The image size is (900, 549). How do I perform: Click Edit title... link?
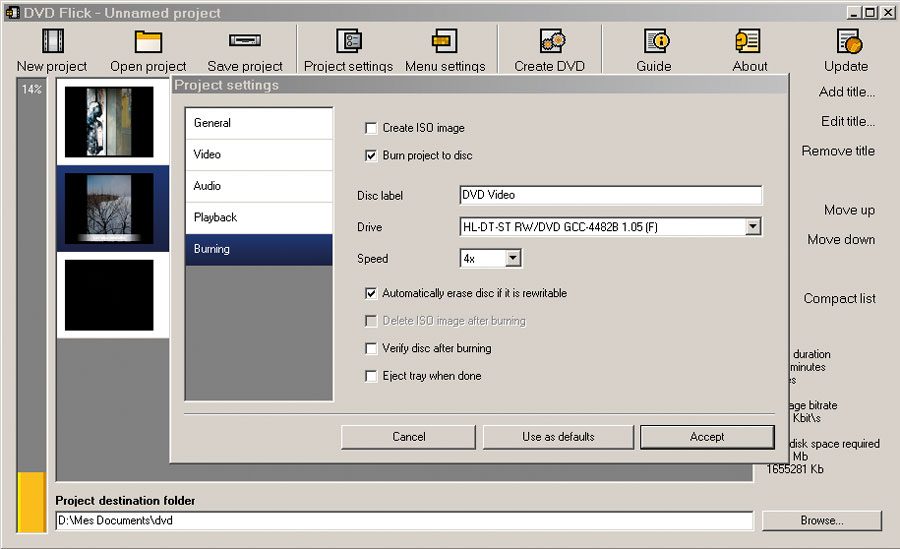click(x=848, y=122)
